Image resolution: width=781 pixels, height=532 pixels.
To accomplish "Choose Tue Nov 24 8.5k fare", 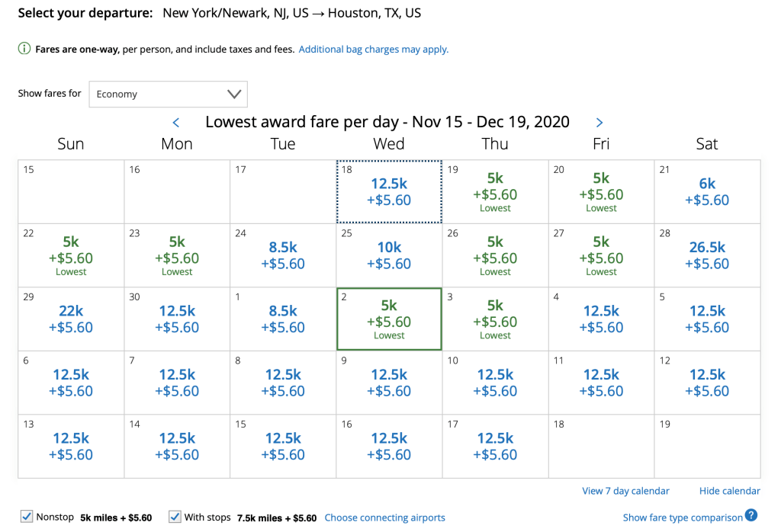I will click(x=283, y=255).
